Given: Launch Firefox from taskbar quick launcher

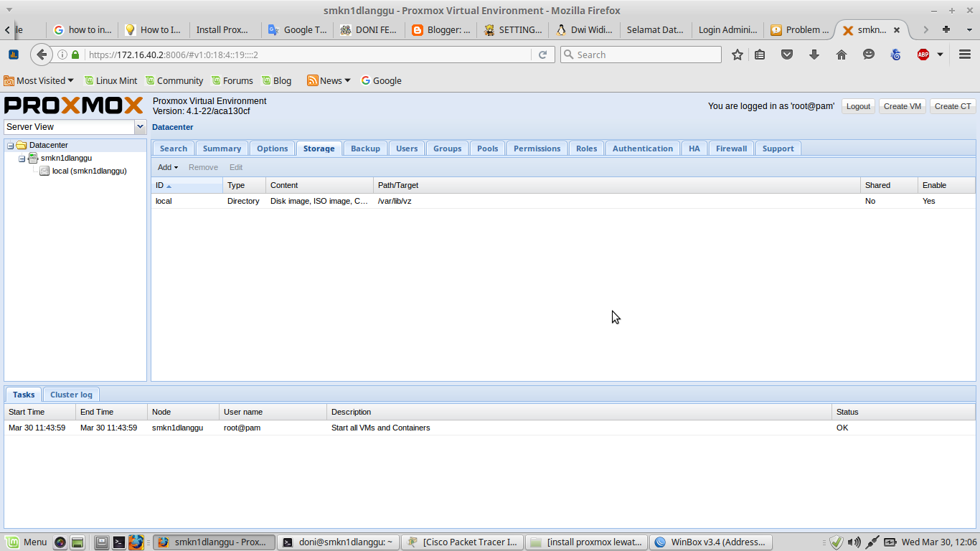Looking at the screenshot, I should pos(136,542).
